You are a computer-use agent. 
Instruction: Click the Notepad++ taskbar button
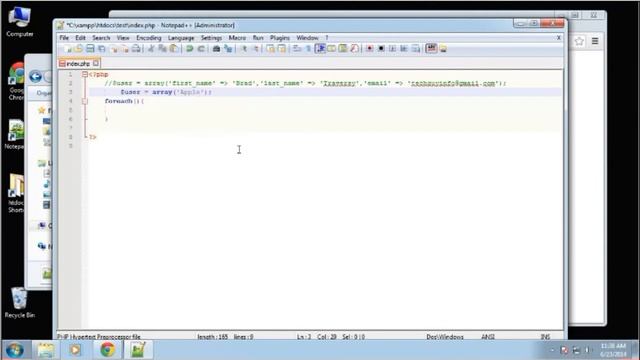click(138, 350)
